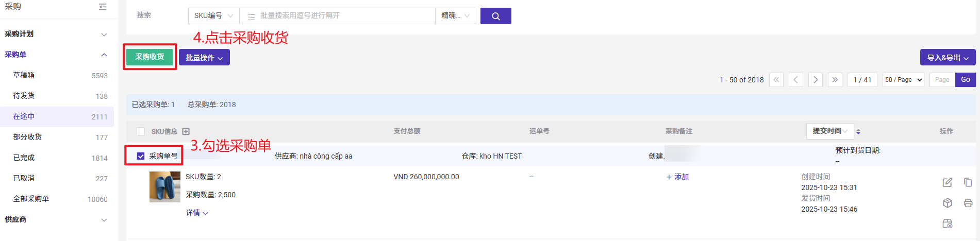Open the 部分收货 order list
980x241 pixels.
(x=28, y=137)
